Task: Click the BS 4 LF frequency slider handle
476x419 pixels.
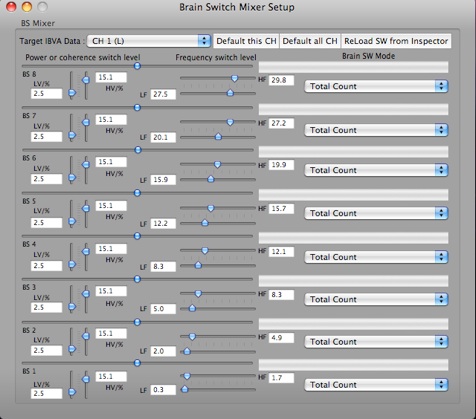Action: coord(198,265)
